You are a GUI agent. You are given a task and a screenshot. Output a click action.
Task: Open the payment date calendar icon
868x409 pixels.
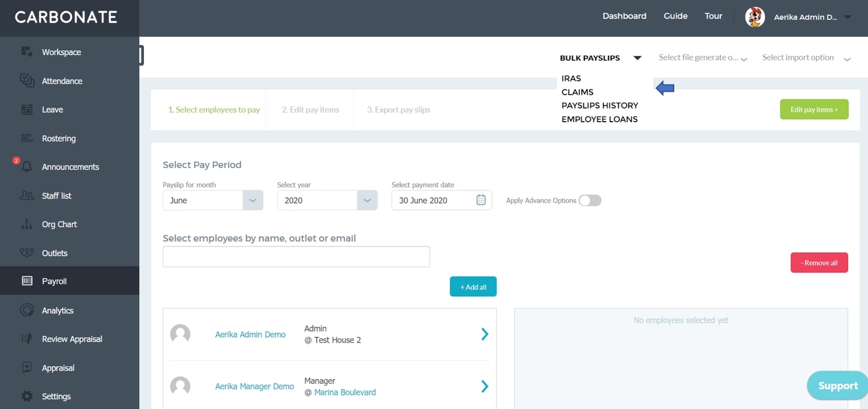481,200
